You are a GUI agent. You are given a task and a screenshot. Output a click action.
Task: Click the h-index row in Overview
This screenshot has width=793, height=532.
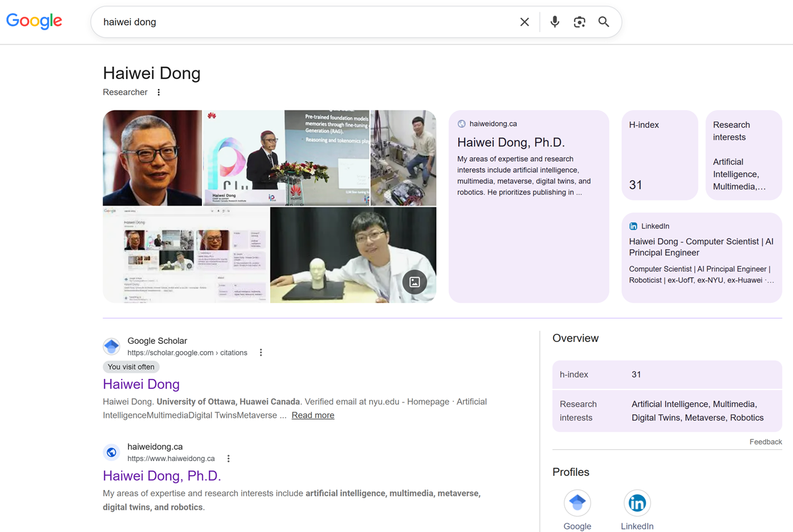[x=667, y=375]
